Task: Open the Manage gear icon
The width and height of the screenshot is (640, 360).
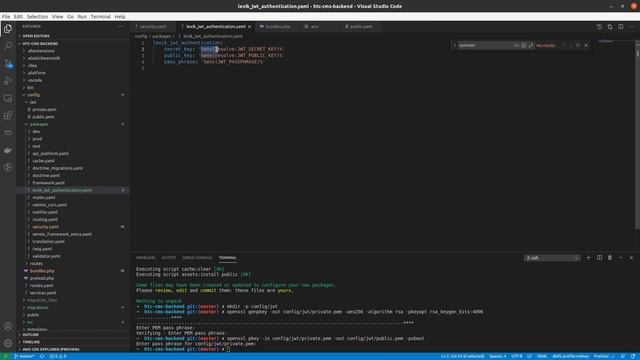Action: (x=8, y=343)
